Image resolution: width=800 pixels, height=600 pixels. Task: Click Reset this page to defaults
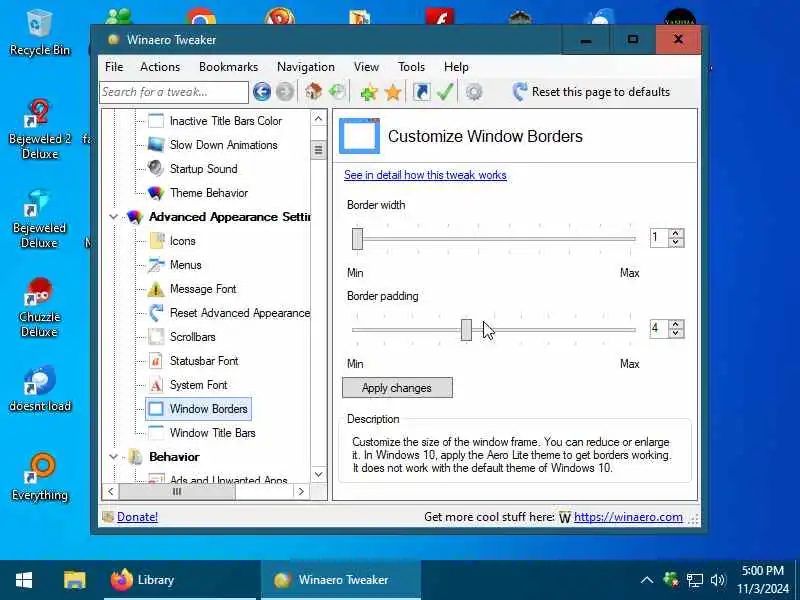[592, 92]
